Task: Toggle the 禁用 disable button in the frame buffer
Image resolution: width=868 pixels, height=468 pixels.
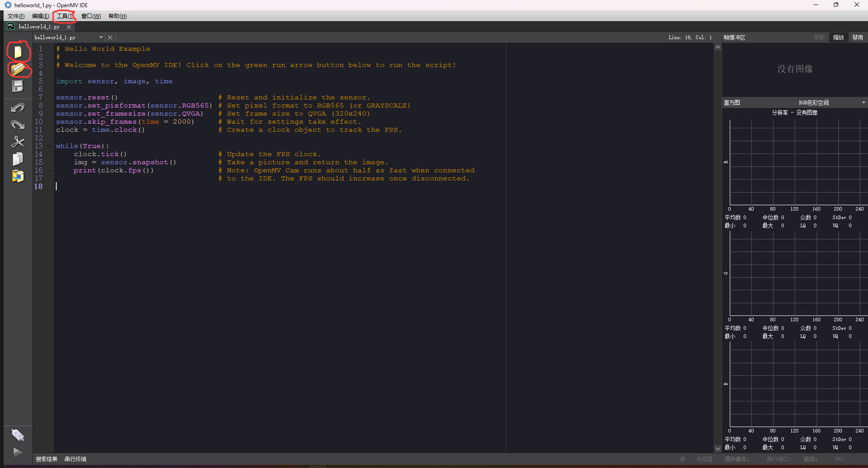Action: 858,37
